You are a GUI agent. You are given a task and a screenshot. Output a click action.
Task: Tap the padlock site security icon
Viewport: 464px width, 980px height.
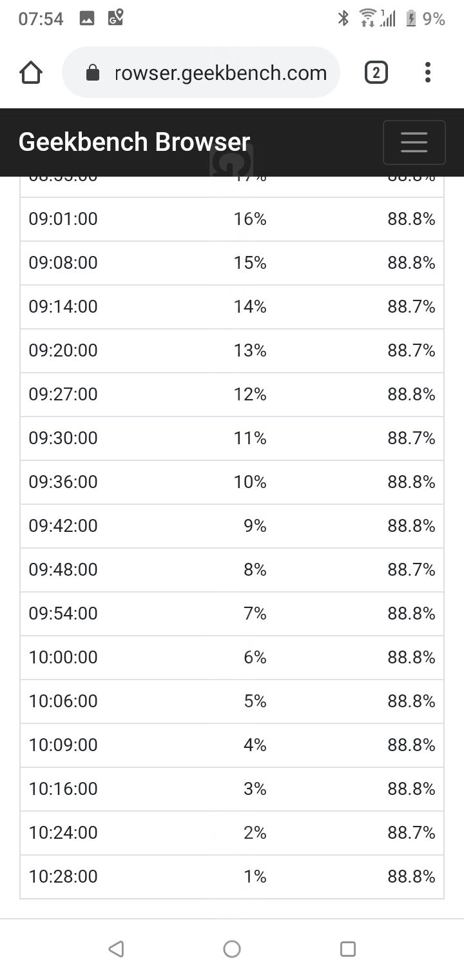tap(93, 73)
